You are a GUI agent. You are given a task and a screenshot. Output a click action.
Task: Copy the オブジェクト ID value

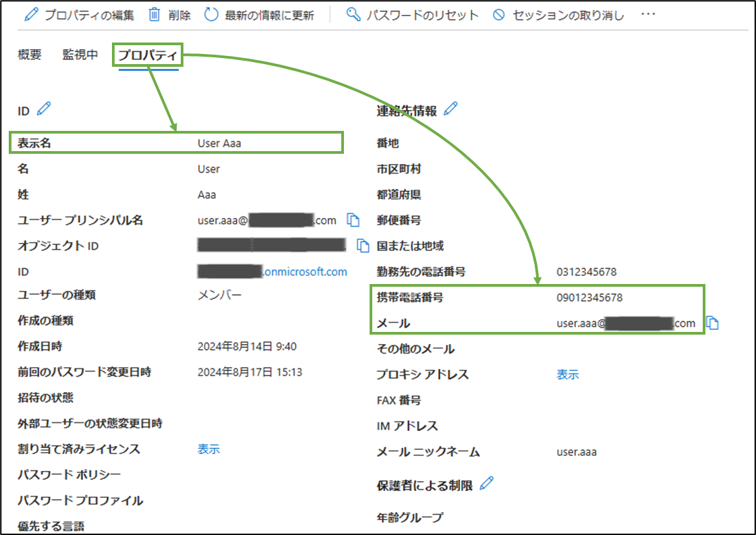(363, 246)
